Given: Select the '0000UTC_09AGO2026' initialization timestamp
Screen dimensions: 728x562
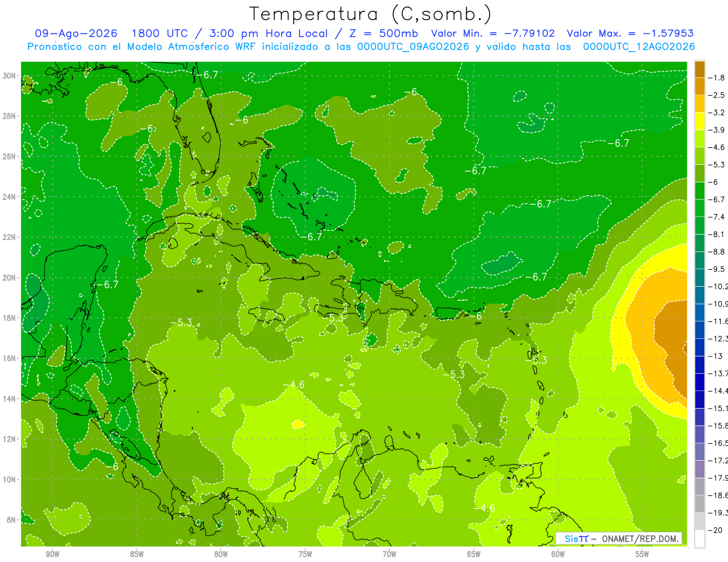Looking at the screenshot, I should [413, 47].
